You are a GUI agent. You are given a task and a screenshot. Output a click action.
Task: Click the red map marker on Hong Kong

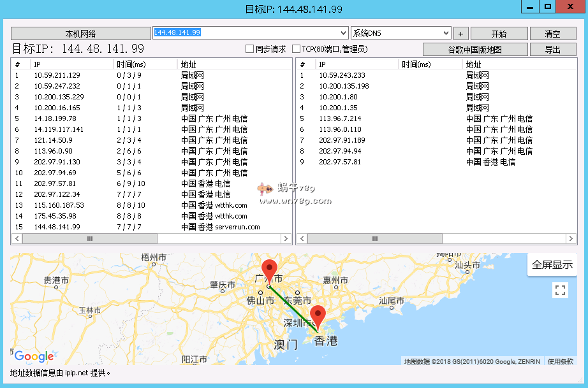318,315
